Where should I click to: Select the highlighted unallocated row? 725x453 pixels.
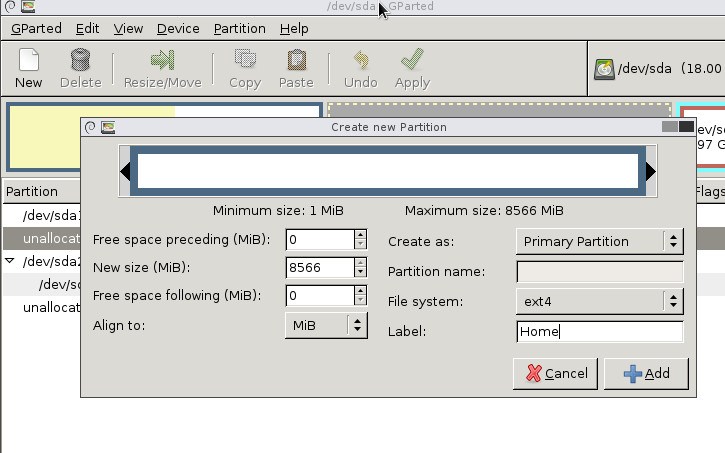click(42, 238)
